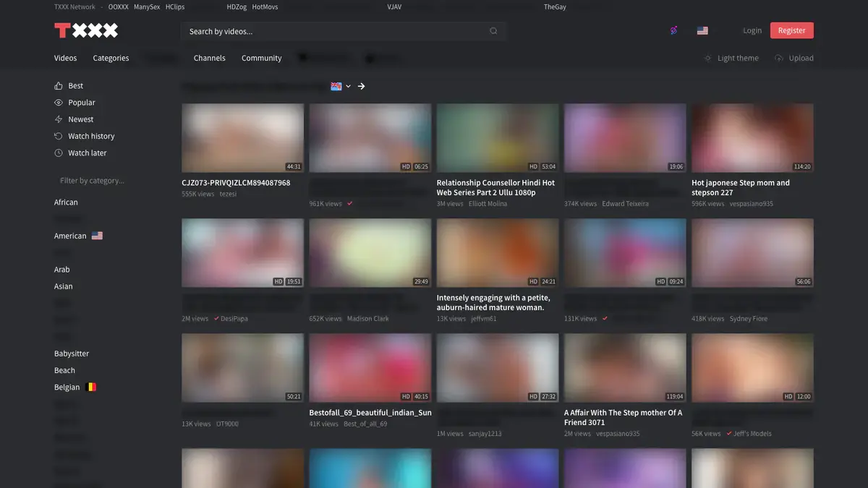This screenshot has width=868, height=488.
Task: Click the clock icon beside Watch later
Action: pyautogui.click(x=59, y=153)
